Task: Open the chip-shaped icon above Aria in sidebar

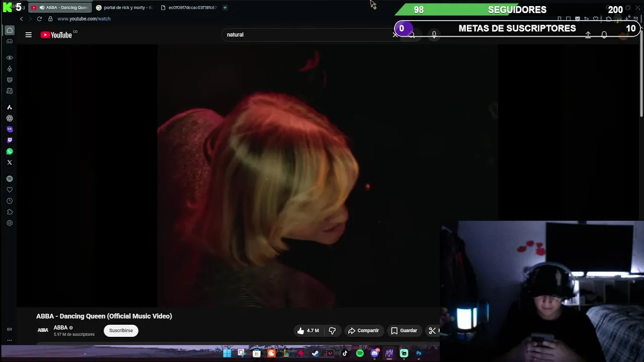Action: click(10, 91)
